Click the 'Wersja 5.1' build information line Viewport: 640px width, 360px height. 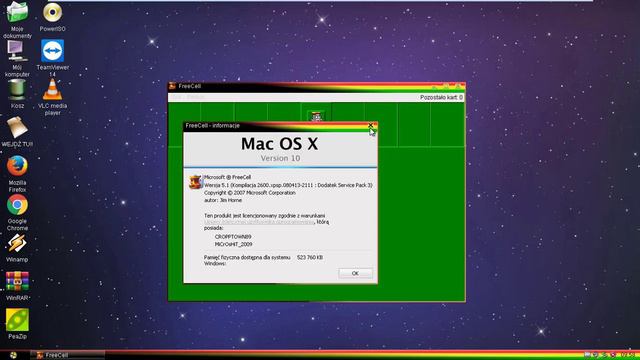(288, 185)
